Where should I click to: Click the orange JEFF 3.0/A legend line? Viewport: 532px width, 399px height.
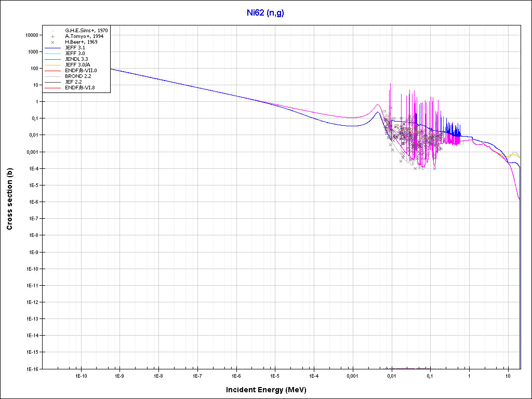coord(53,64)
